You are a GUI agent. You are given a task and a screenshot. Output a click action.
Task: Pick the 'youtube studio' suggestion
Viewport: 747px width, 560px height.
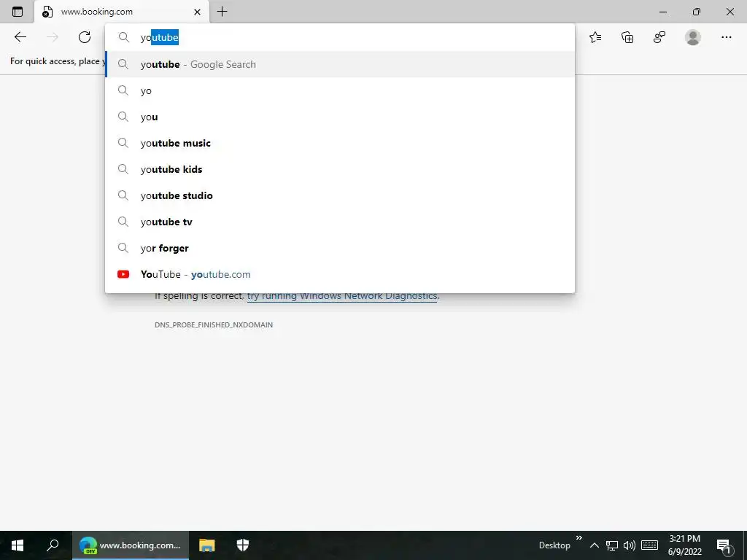coord(340,195)
